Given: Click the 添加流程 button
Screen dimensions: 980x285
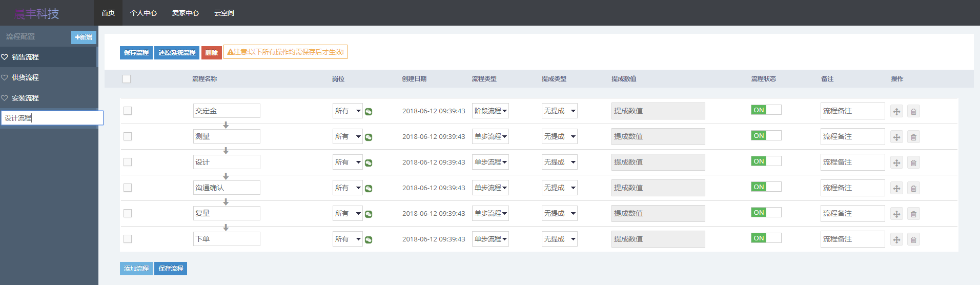Looking at the screenshot, I should [136, 269].
